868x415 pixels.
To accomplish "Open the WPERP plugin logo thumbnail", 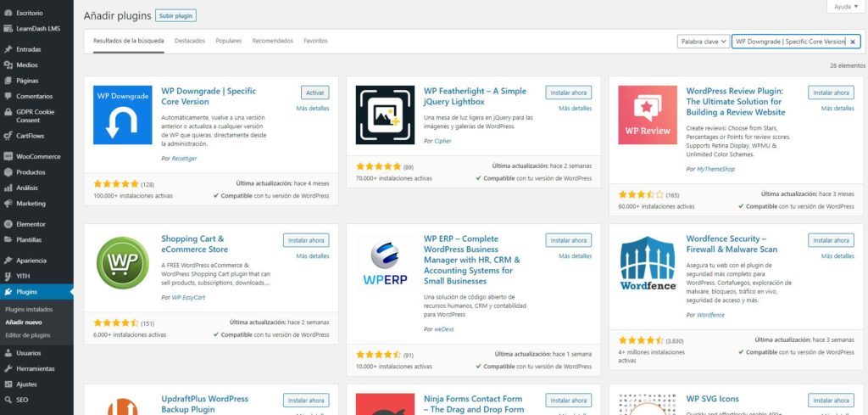I will pyautogui.click(x=385, y=262).
